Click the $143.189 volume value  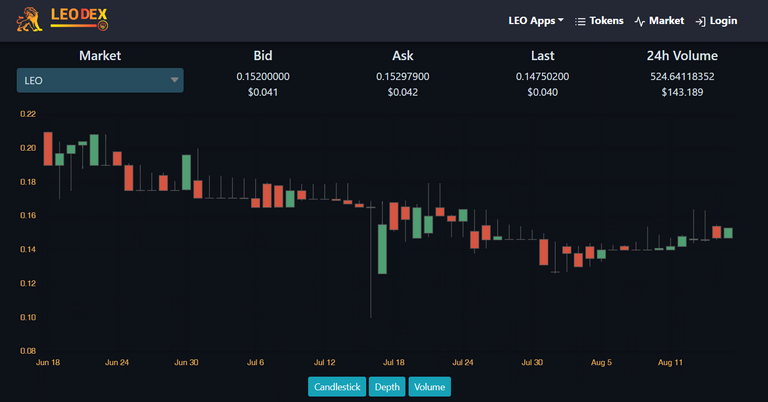[682, 92]
